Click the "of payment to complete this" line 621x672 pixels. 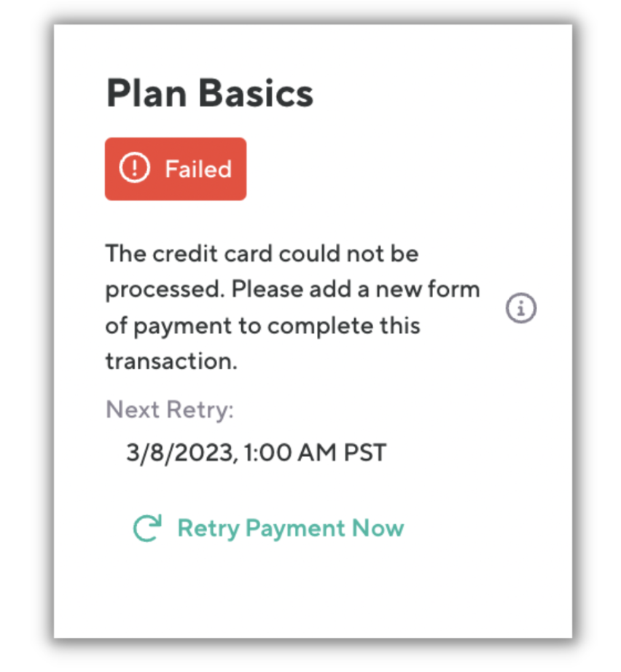(x=262, y=325)
